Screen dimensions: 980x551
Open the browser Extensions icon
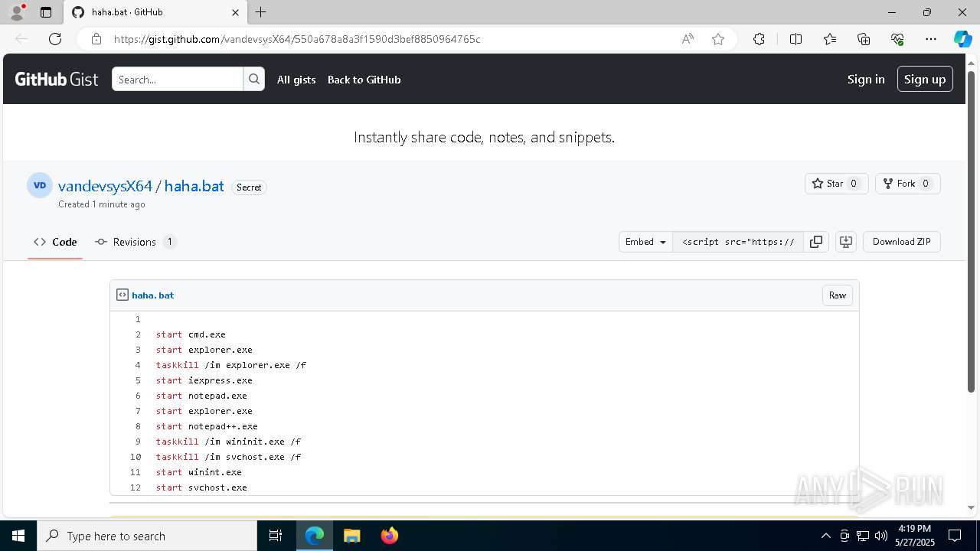pos(759,39)
